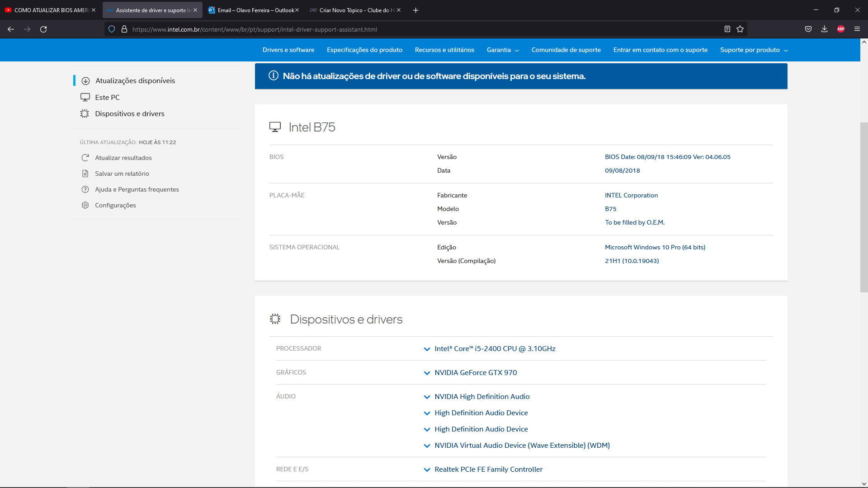Expand Realtek PCIe FE Family Controller

(x=483, y=469)
